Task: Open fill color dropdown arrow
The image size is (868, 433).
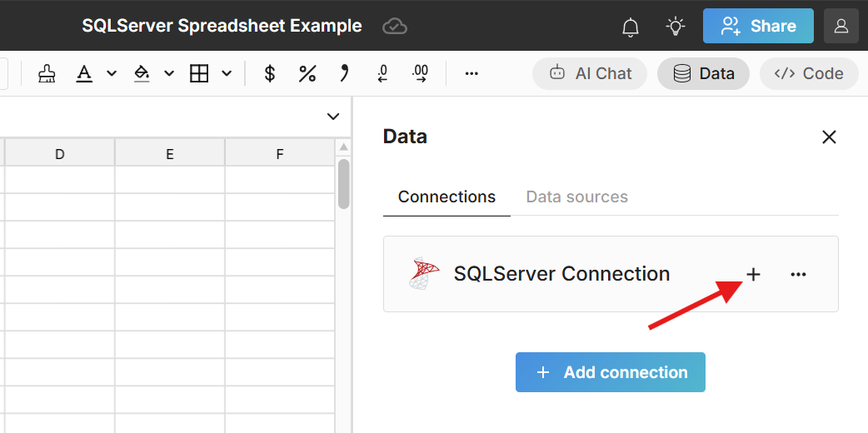Action: pos(169,74)
